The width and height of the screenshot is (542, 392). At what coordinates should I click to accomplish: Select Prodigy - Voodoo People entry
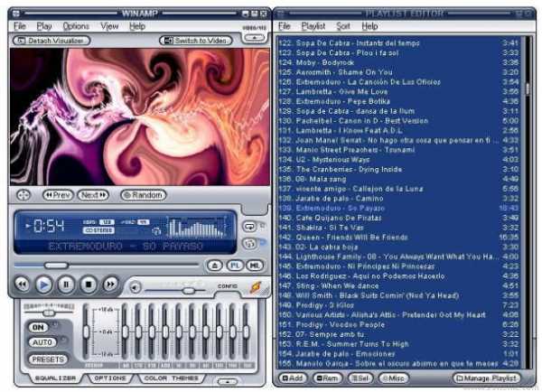(x=398, y=325)
